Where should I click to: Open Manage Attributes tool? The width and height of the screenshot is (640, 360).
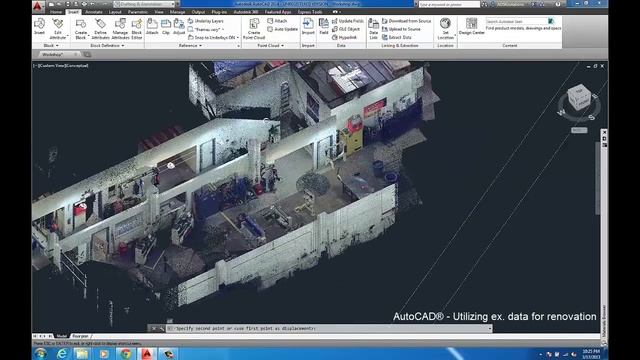[120, 29]
